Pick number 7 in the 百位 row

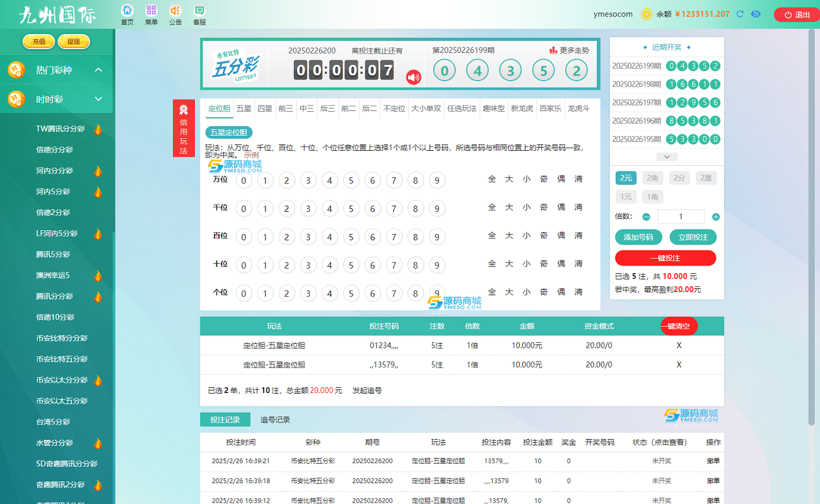[394, 237]
